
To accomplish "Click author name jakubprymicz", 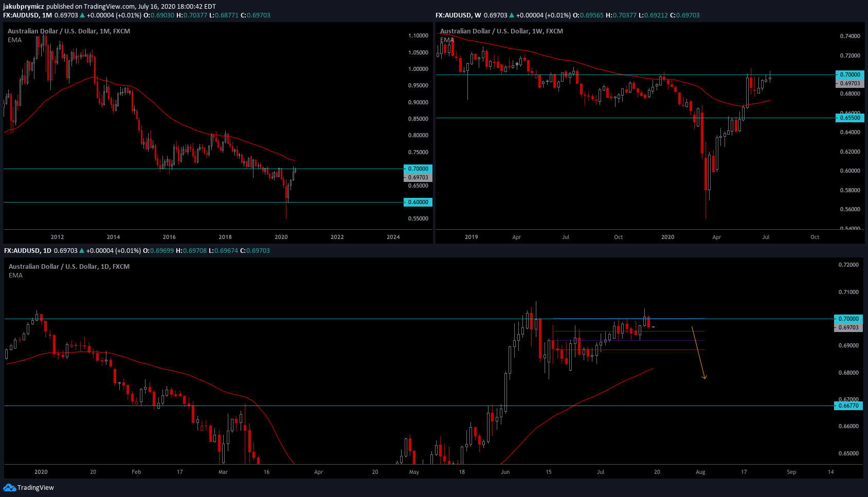I will 24,7.
